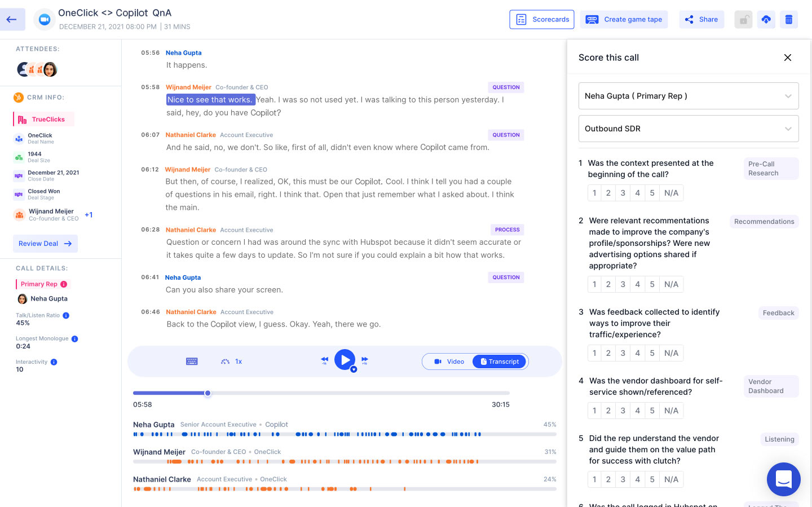812x507 pixels.
Task: Select the trash icon to delete call
Action: point(789,19)
